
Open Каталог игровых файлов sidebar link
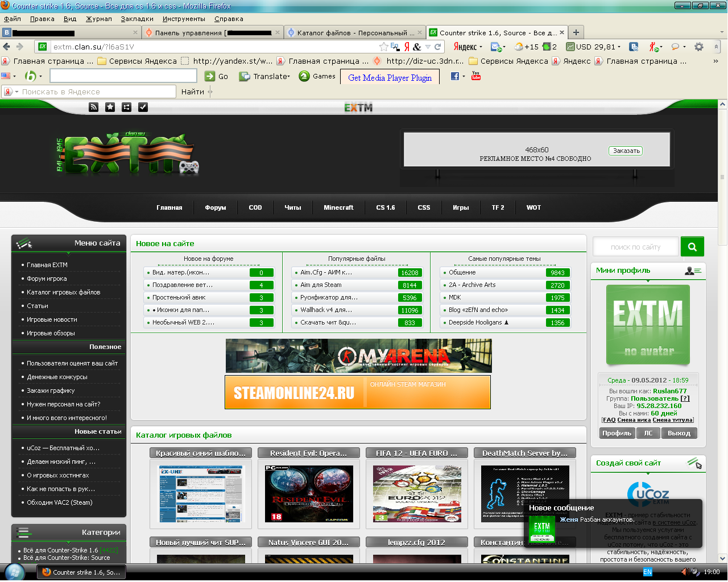pyautogui.click(x=64, y=292)
